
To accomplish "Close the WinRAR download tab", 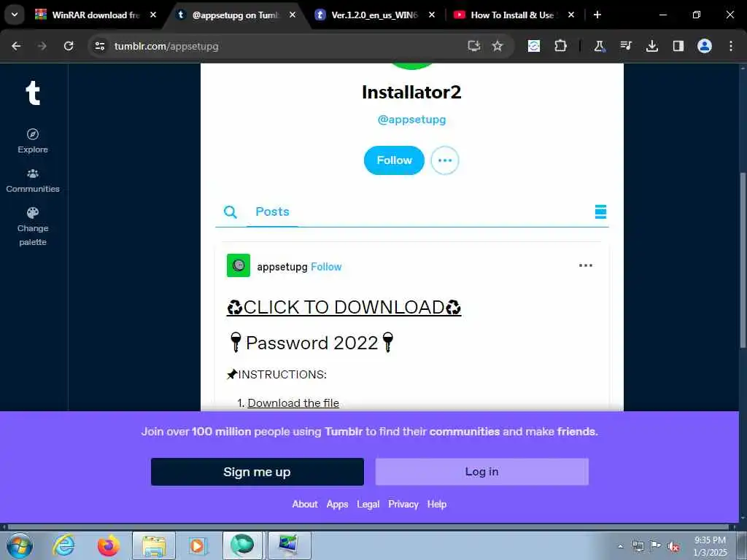I will [153, 15].
